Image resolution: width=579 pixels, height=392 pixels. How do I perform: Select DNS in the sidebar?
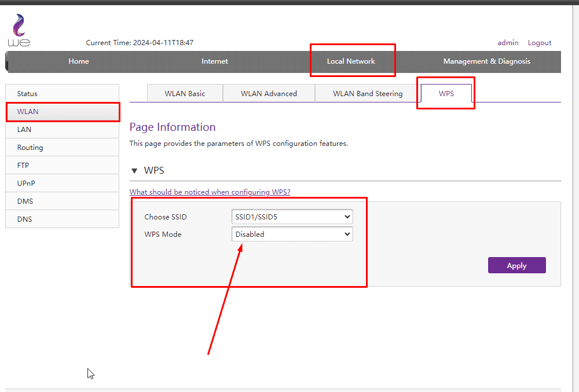tap(25, 219)
